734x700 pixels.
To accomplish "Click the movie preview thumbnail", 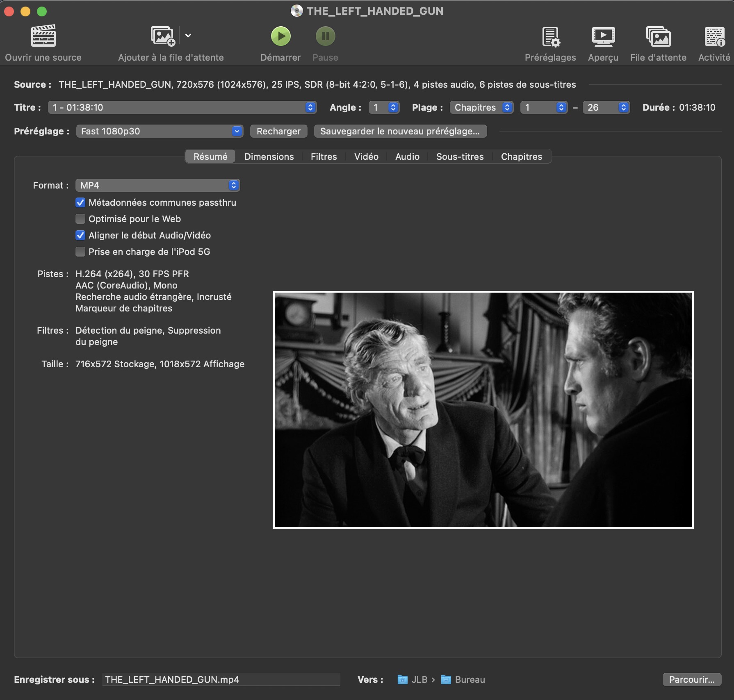I will point(483,410).
